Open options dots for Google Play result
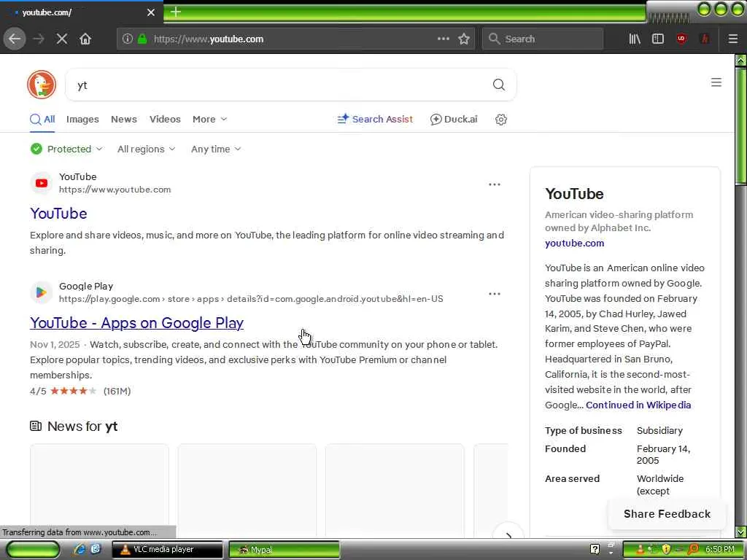The height and width of the screenshot is (560, 747). click(x=495, y=294)
